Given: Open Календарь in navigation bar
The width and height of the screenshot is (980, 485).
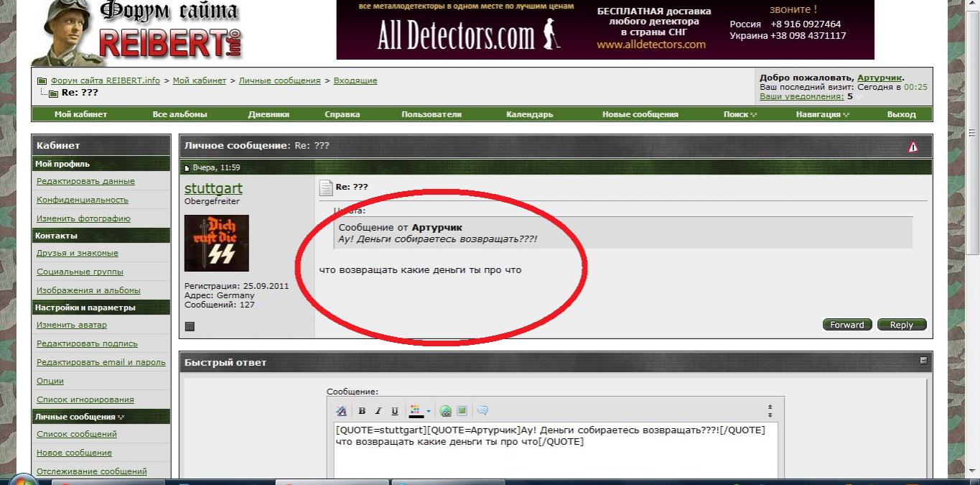Looking at the screenshot, I should click(529, 114).
